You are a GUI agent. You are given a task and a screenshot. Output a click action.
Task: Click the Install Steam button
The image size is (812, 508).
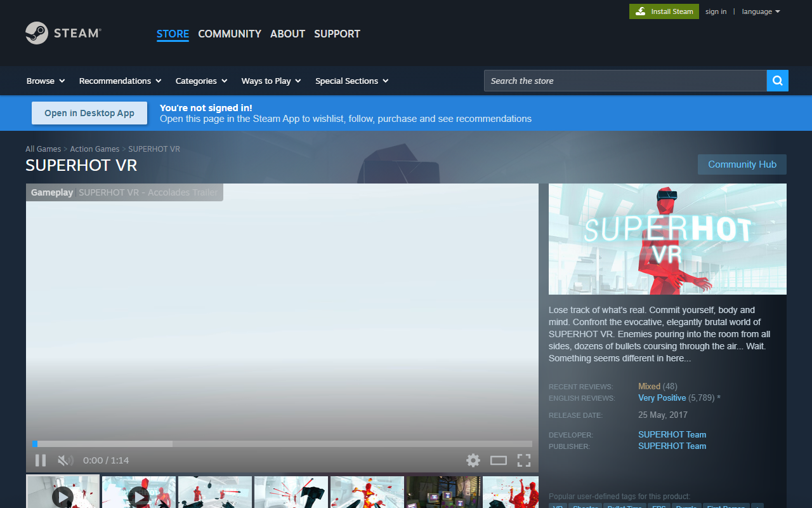664,11
